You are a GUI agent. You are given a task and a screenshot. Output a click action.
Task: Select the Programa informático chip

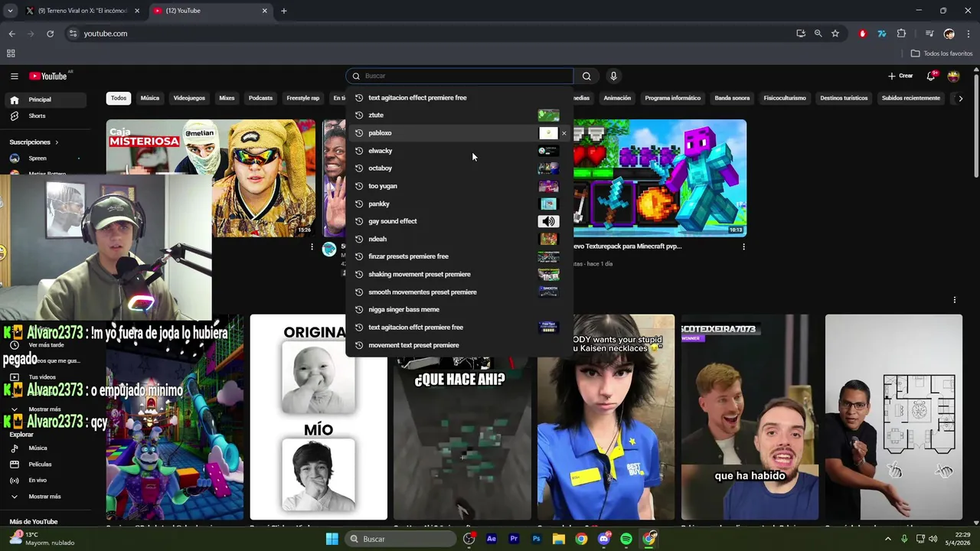(x=672, y=98)
